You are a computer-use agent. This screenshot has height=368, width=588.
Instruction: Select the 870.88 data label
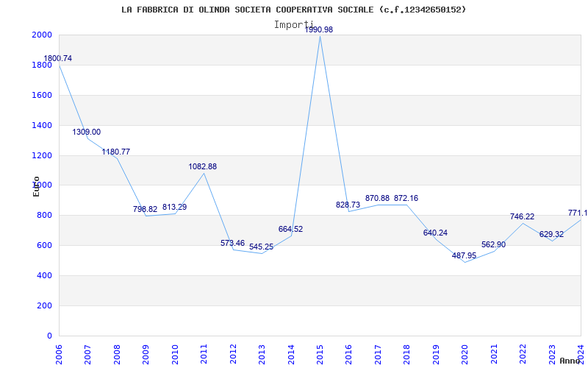coord(378,198)
